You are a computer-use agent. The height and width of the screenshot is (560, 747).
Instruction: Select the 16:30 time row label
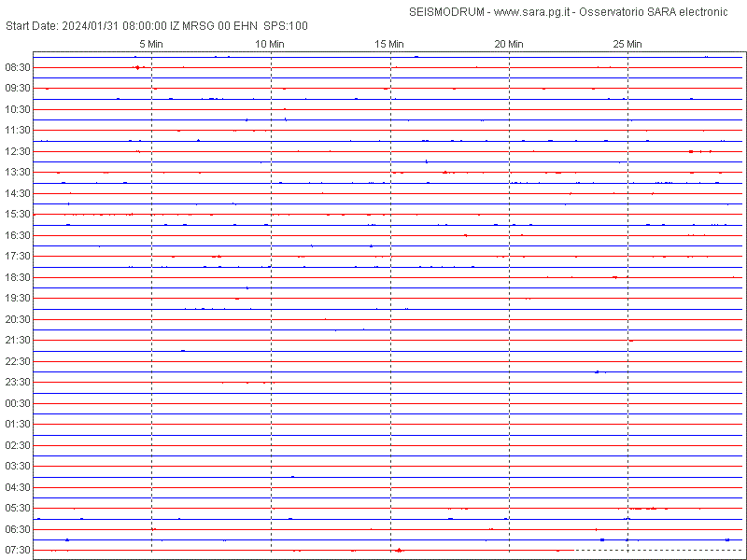[x=18, y=235]
